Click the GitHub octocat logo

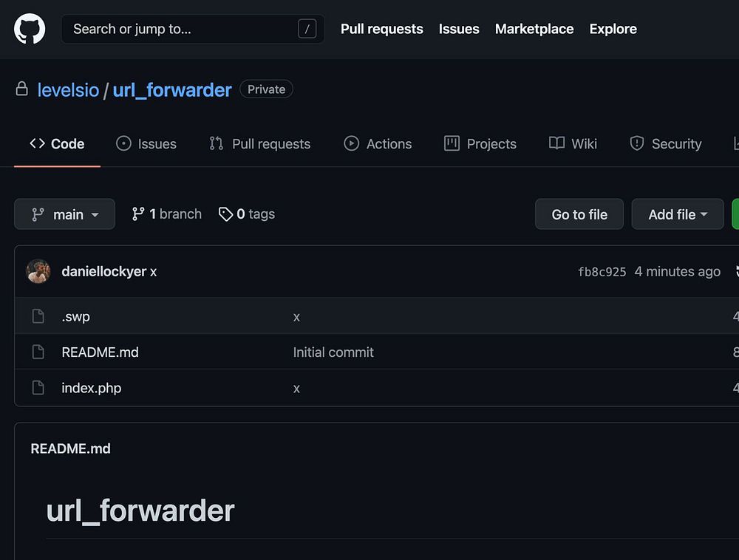tap(30, 29)
